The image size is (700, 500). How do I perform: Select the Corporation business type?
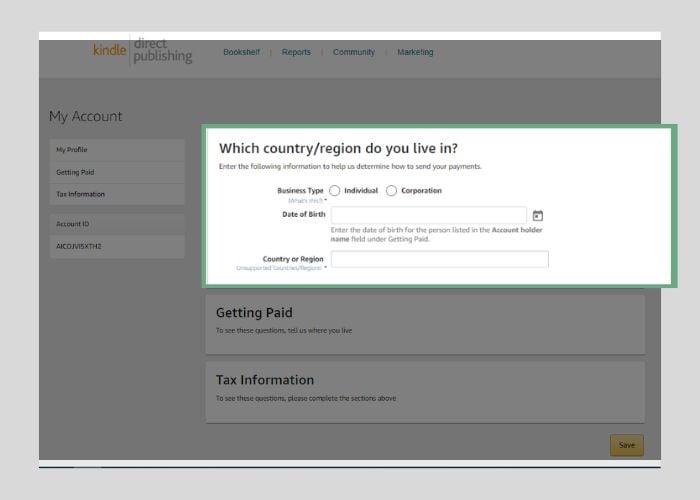391,191
